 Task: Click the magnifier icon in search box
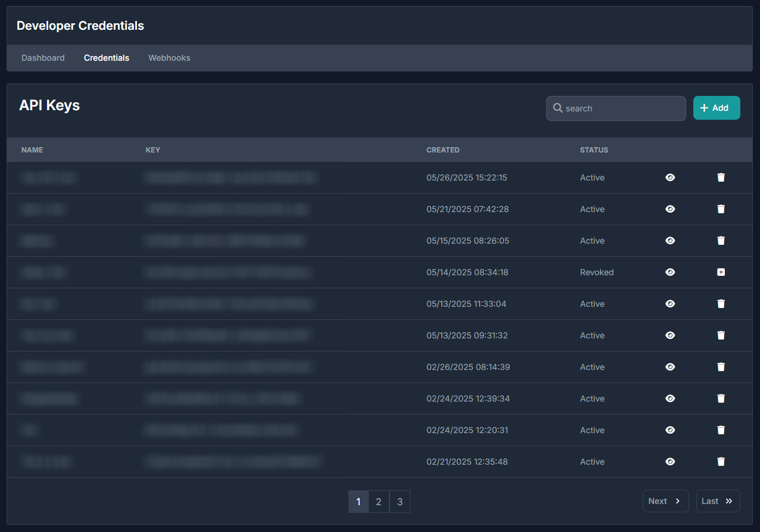[x=557, y=108]
